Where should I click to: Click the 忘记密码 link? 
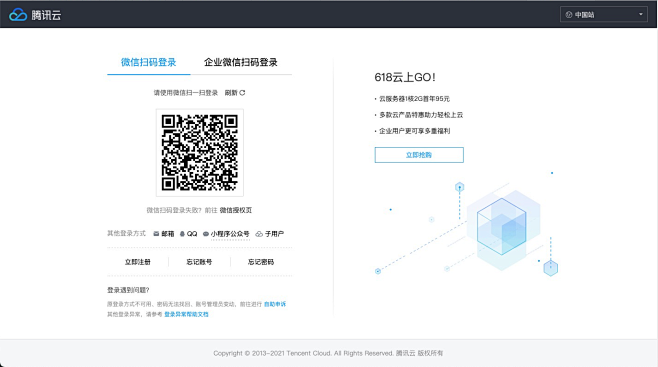tap(261, 262)
